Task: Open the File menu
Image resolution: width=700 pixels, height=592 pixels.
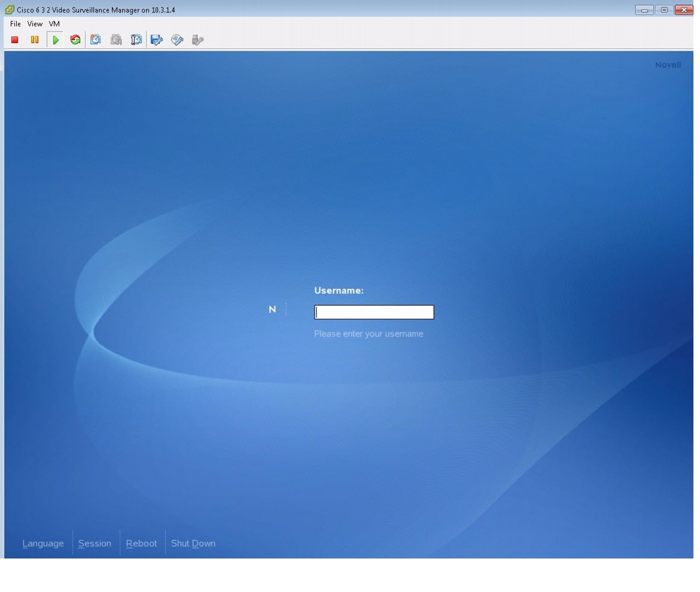Action: pyautogui.click(x=15, y=24)
